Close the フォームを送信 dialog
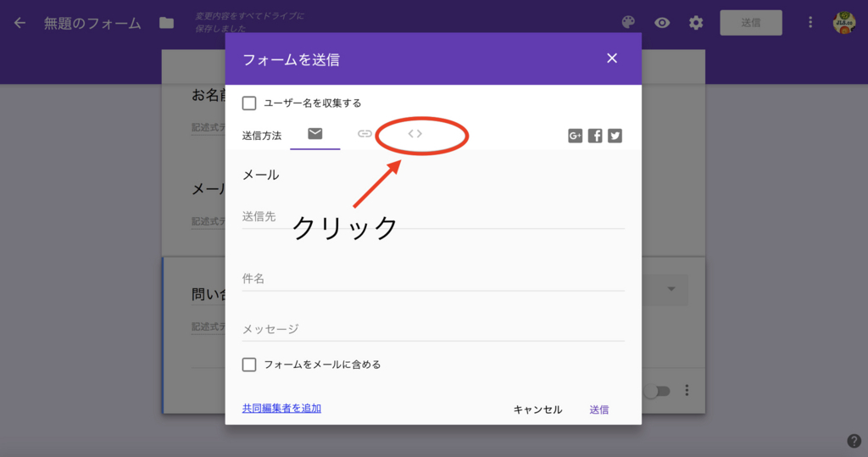 [x=612, y=59]
